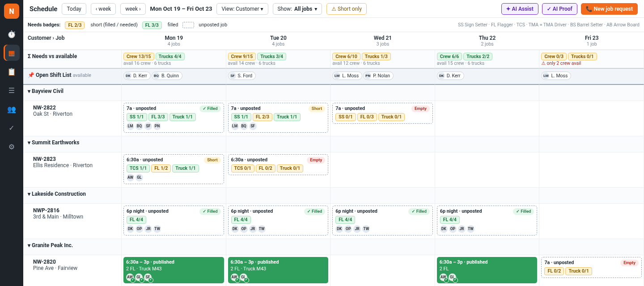The width and height of the screenshot is (644, 286).
Task: Click the PN avatar in Monday's NW-2822 card
Action: click(157, 126)
